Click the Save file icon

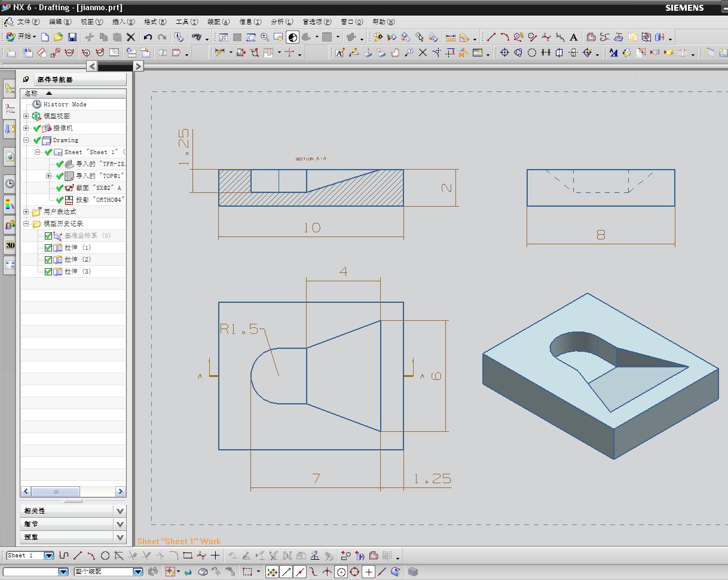tap(72, 37)
